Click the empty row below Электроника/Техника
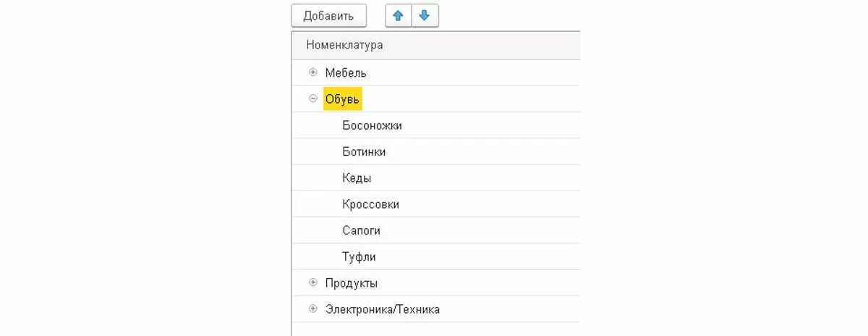Screen dimensions: 868x336 click(x=434, y=329)
